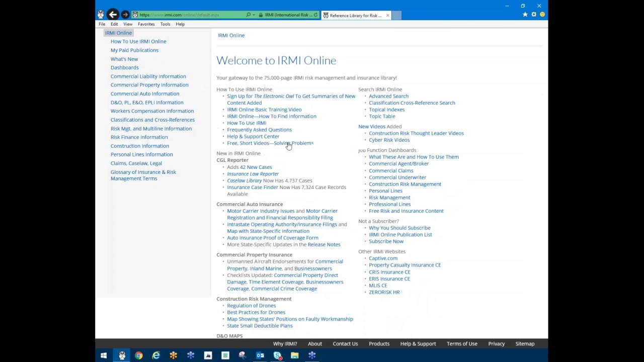
Task: Click the URL address field
Action: point(191,15)
